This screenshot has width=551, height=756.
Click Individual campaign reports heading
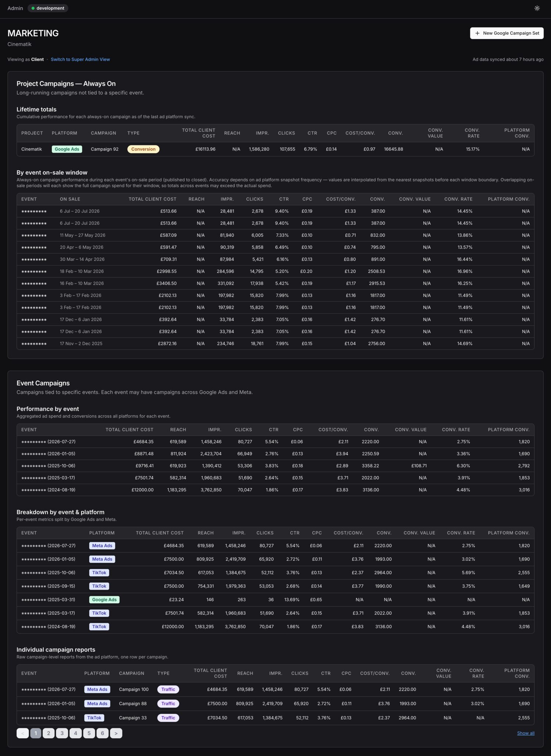(x=56, y=650)
